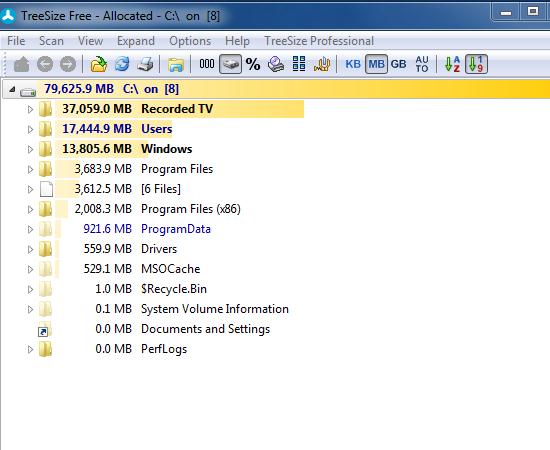550x450 pixels.
Task: Select the MB size unit
Action: (376, 64)
